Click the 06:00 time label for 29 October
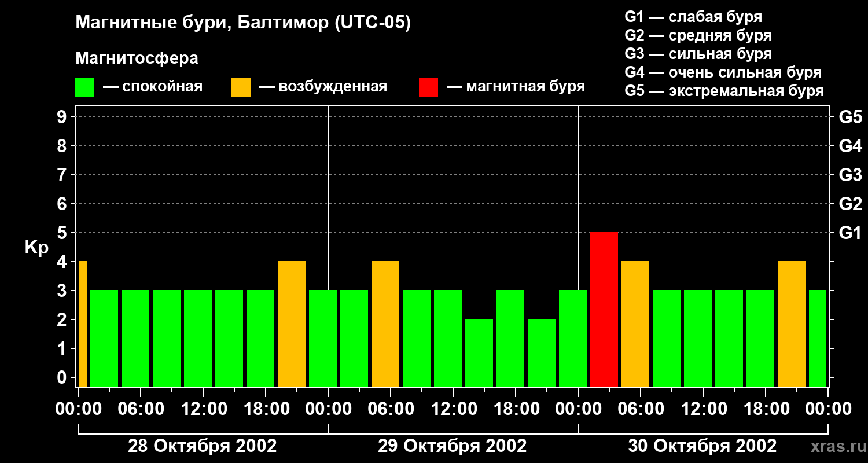Screen dimensions: 868x463 [x=391, y=409]
